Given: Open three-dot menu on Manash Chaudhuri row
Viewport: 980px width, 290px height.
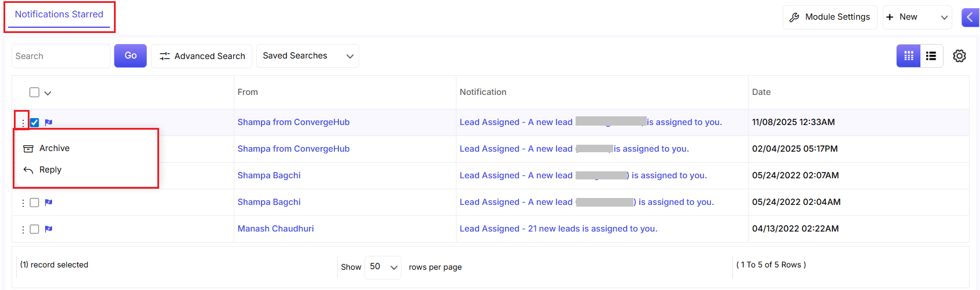Looking at the screenshot, I should (23, 229).
